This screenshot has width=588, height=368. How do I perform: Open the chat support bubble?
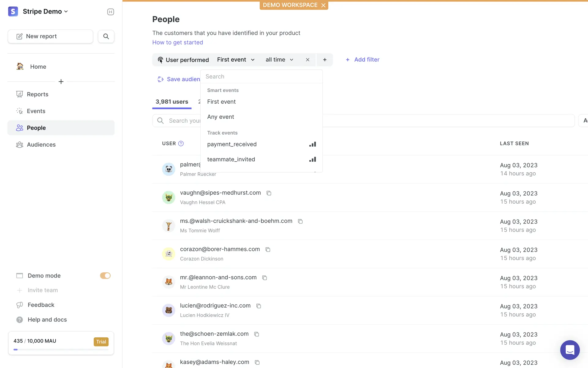(570, 350)
